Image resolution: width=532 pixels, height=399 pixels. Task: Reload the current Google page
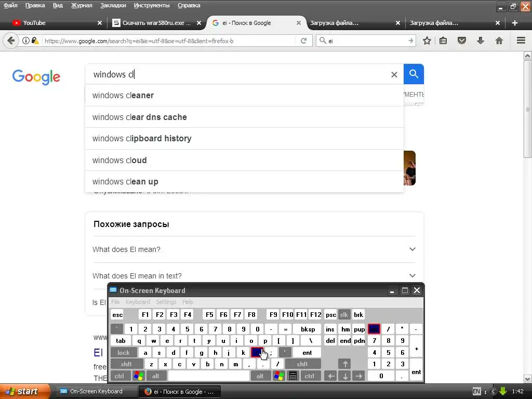coord(303,41)
